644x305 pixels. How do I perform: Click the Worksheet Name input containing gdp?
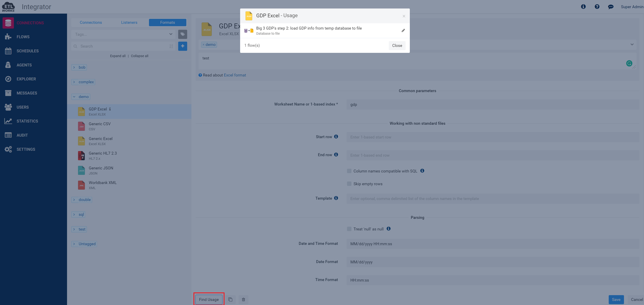pyautogui.click(x=492, y=104)
